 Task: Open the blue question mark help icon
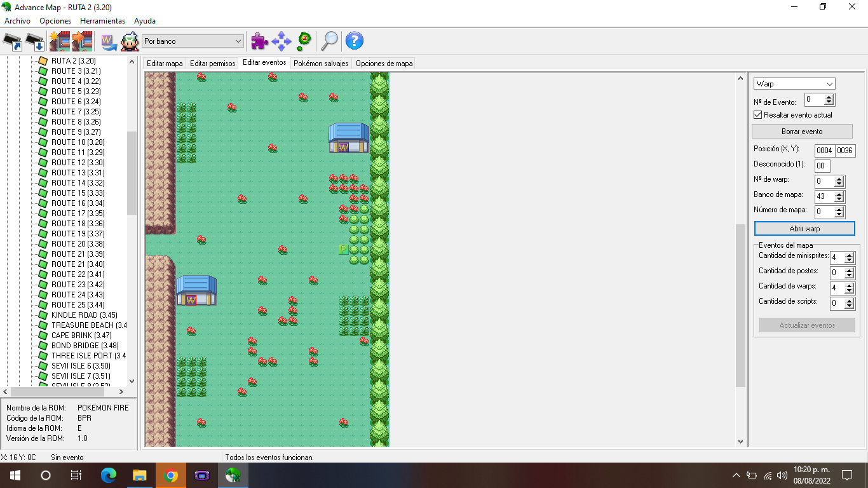pos(354,41)
